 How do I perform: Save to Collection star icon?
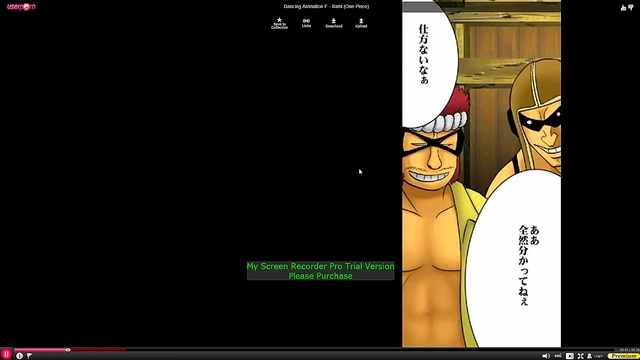click(279, 20)
